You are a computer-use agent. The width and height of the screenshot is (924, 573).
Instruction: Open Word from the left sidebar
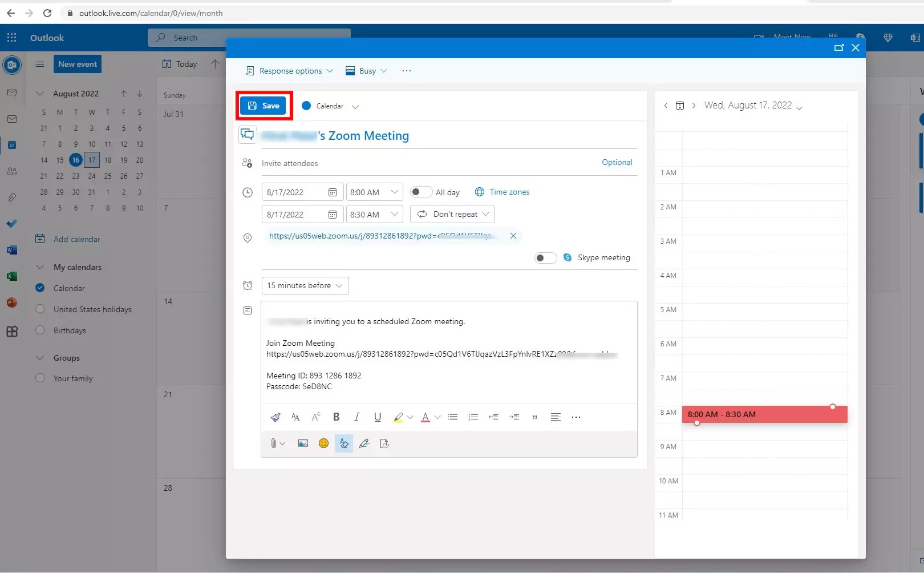click(12, 250)
